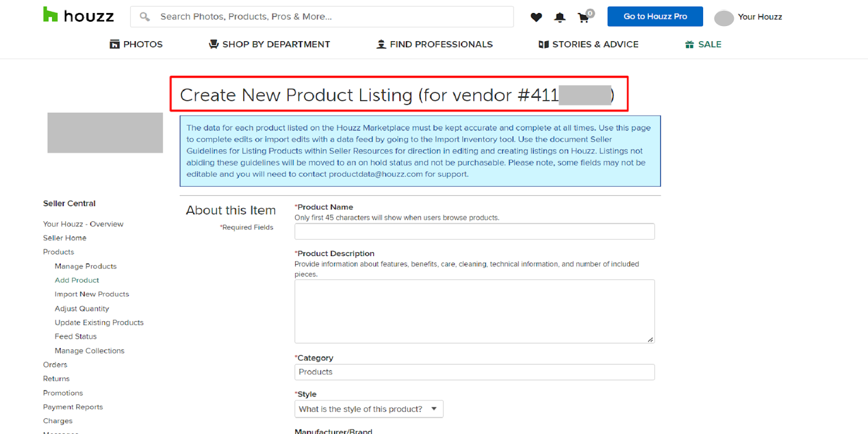868x434 pixels.
Task: Open the Your Houzz menu
Action: click(759, 17)
